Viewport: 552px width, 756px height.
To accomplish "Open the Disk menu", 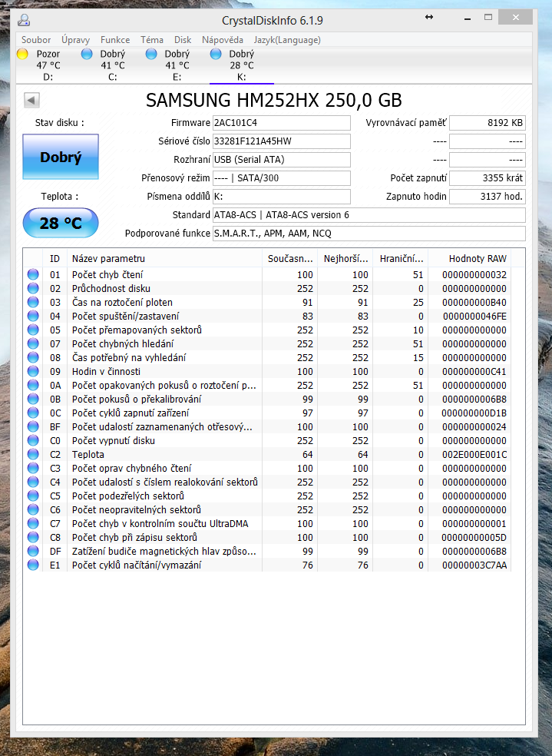I will point(183,39).
